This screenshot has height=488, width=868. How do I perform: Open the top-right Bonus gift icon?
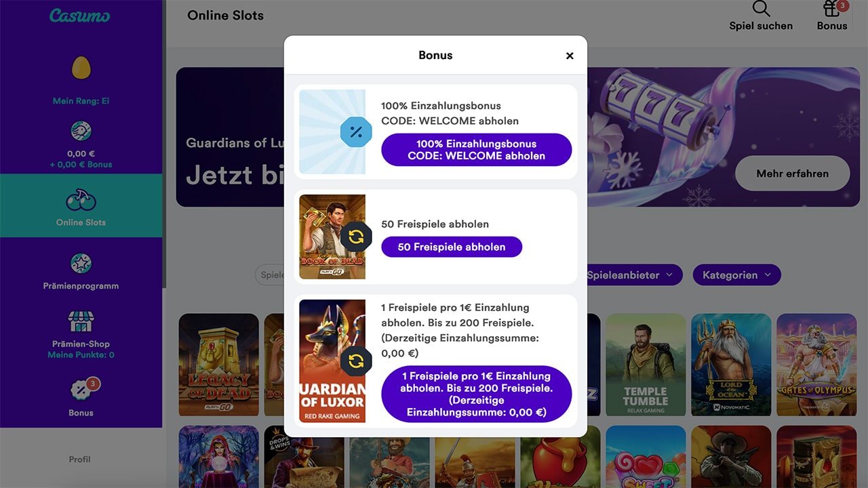832,8
